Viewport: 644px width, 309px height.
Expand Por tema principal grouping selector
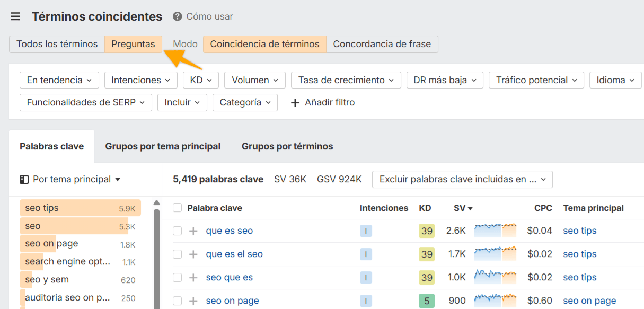pyautogui.click(x=76, y=180)
